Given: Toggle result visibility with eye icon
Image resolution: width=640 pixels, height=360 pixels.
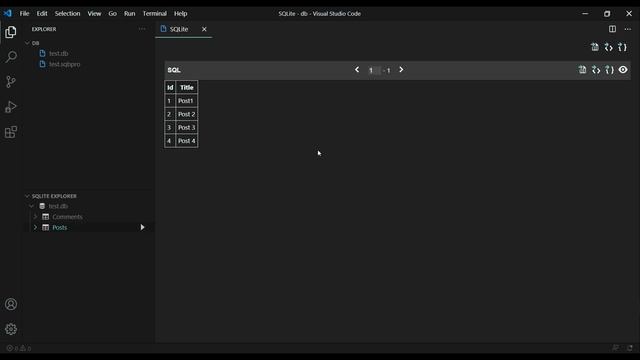Looking at the screenshot, I should click(623, 70).
